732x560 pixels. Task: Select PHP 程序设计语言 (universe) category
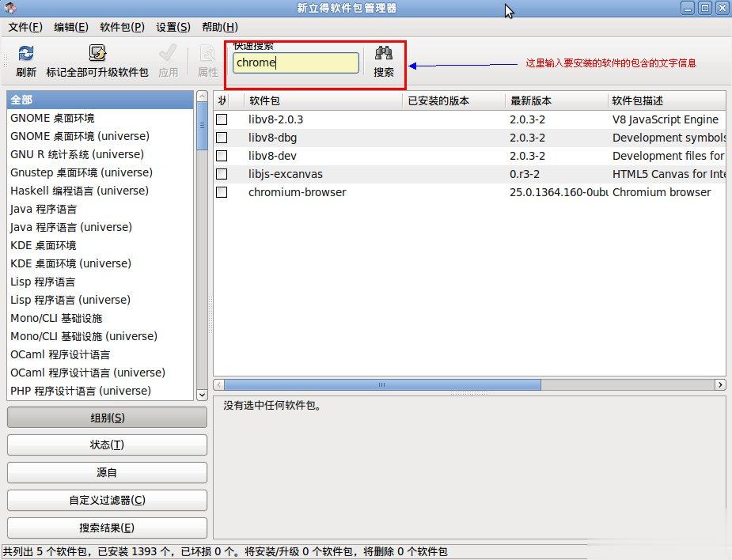pyautogui.click(x=100, y=391)
